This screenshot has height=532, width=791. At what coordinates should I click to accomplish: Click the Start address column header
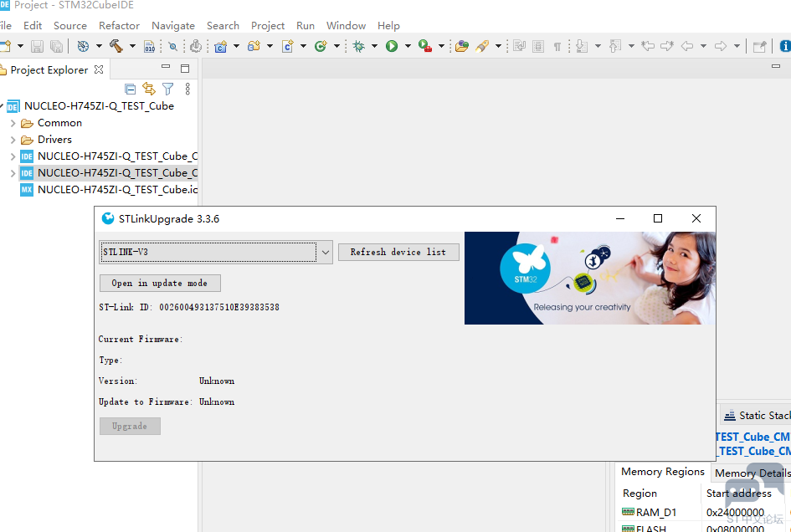tap(738, 494)
